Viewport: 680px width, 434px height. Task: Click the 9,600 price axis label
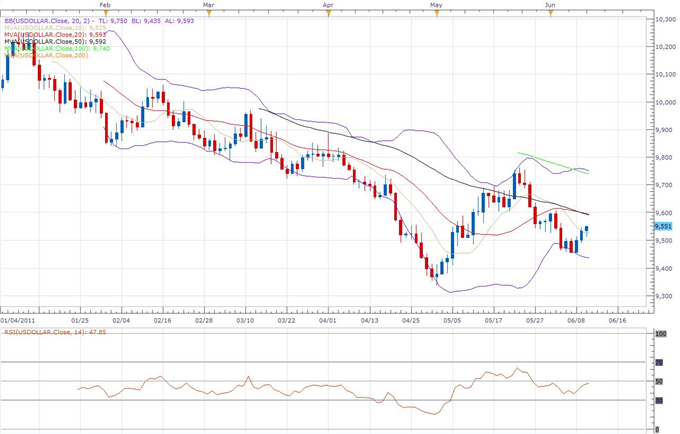click(665, 213)
